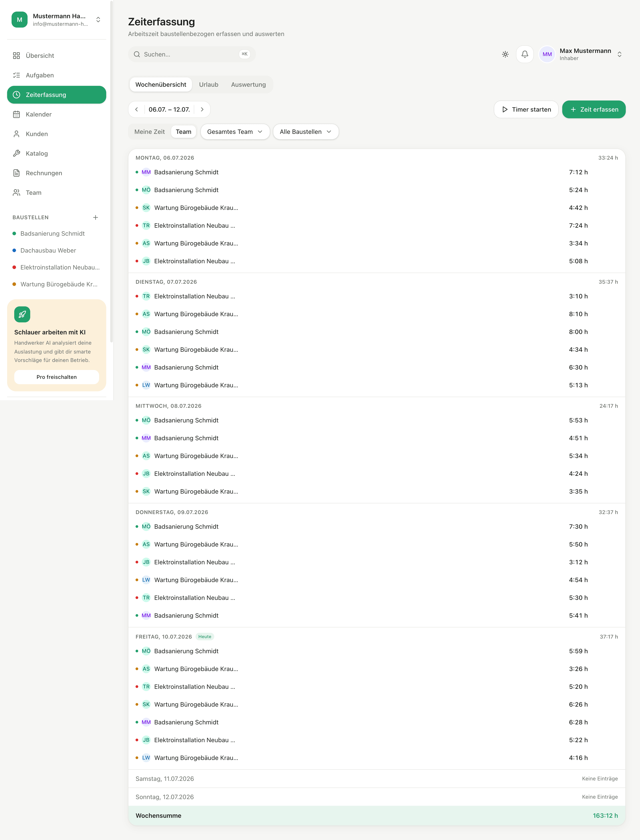The image size is (640, 840).
Task: Select Monday MM Badsanierung Schmidt 7:12 h entry
Action: point(377,172)
